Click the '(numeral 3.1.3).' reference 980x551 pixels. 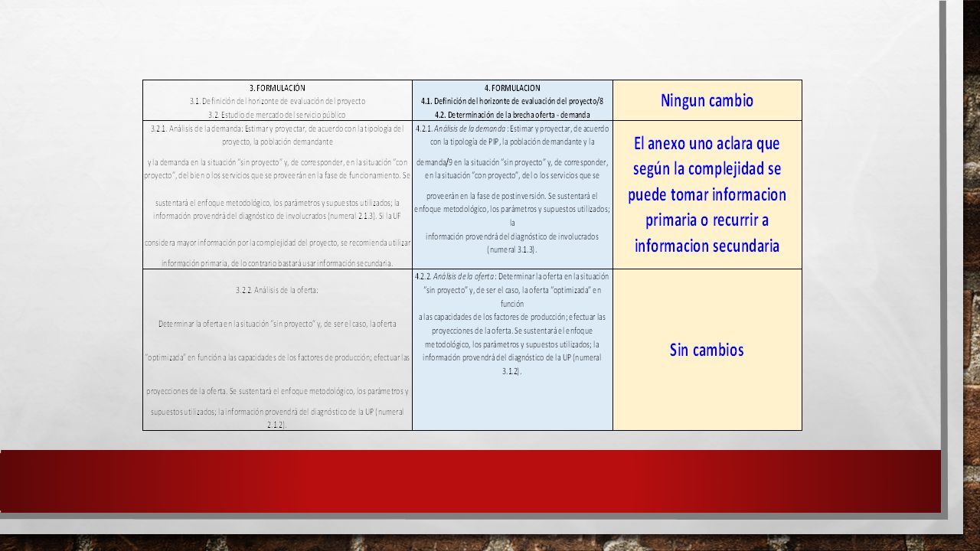point(512,249)
